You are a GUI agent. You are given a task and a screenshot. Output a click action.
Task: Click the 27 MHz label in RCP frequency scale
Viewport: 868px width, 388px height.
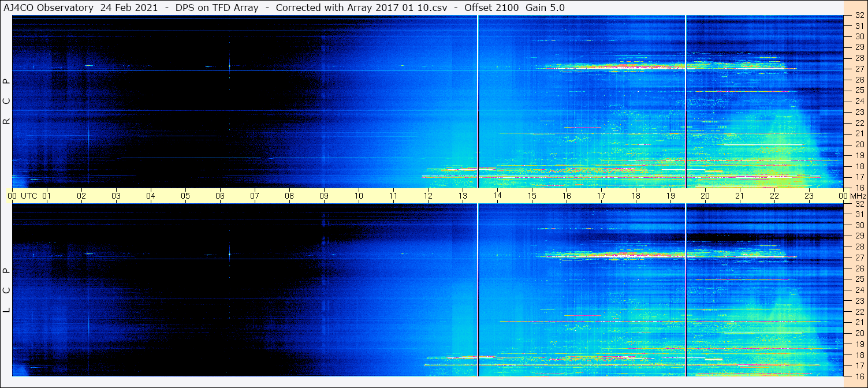tap(859, 69)
